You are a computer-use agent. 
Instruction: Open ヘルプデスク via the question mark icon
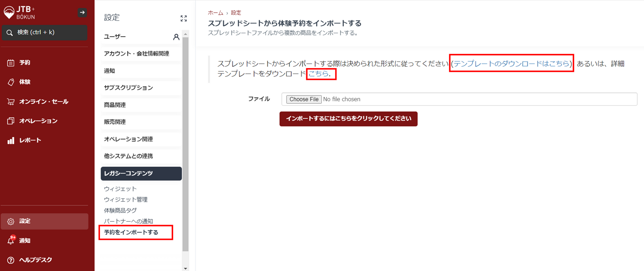(x=11, y=260)
